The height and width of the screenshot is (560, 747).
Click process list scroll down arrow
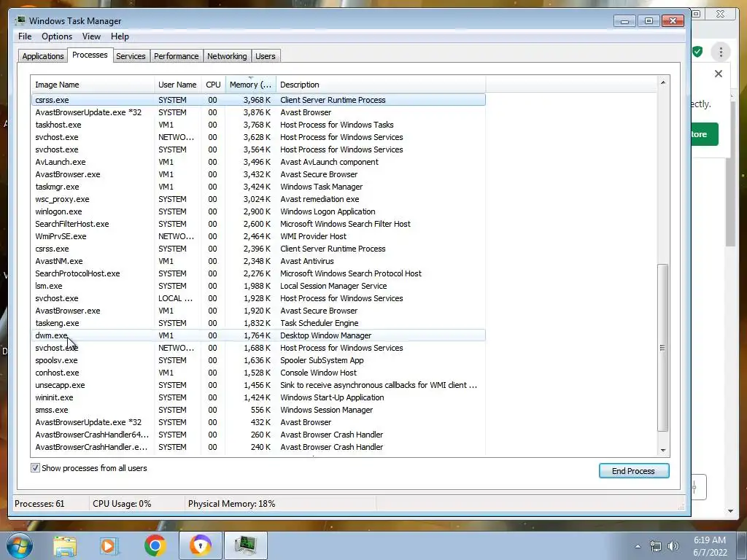point(662,450)
